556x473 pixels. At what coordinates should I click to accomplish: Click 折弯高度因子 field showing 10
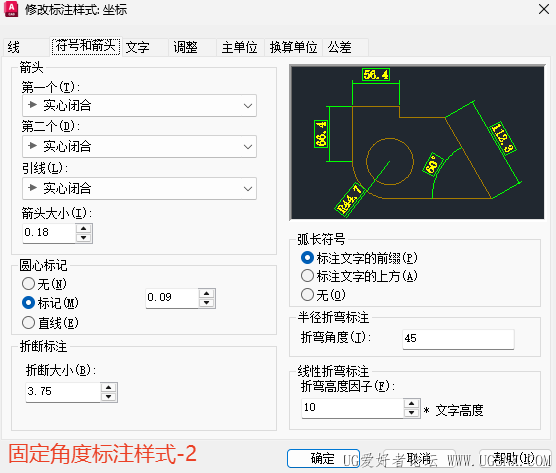pos(352,408)
